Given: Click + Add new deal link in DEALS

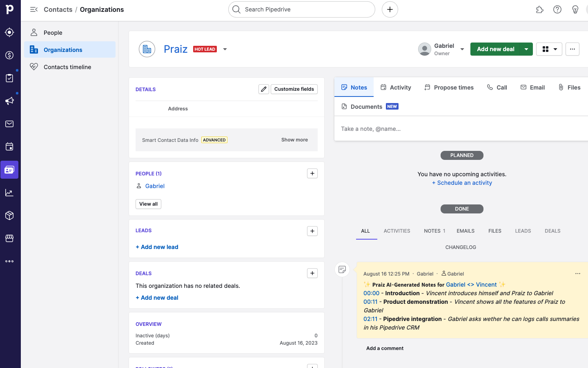Looking at the screenshot, I should (x=157, y=298).
